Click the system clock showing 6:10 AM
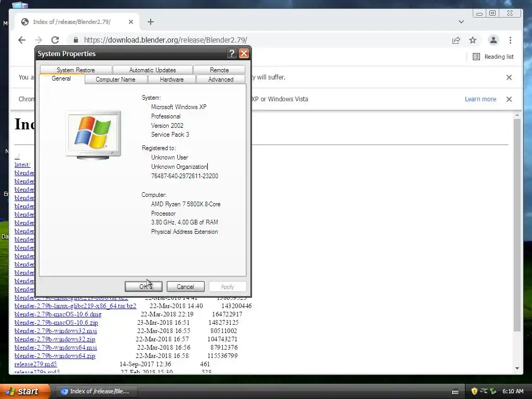 [x=513, y=391]
